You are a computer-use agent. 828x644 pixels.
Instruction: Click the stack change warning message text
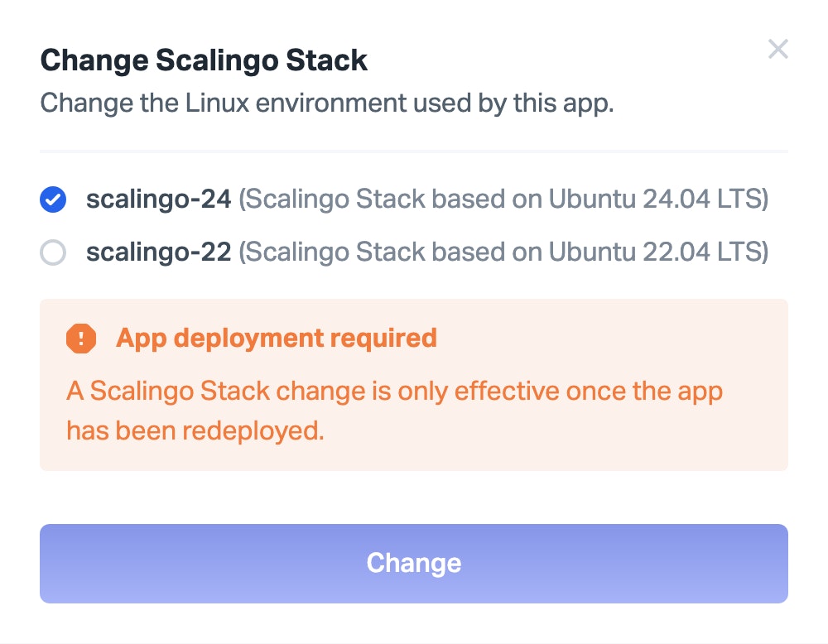(394, 391)
